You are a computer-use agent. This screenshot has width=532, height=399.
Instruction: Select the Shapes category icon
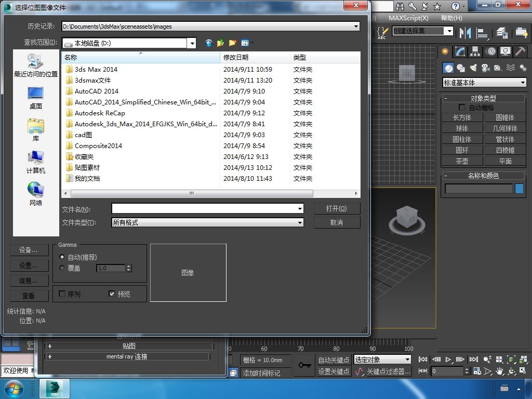(x=461, y=68)
